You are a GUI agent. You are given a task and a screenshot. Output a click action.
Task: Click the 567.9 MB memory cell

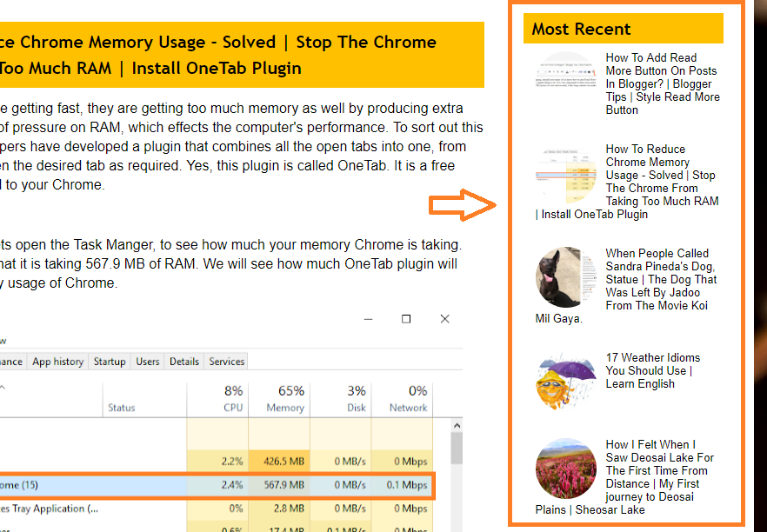(x=279, y=485)
